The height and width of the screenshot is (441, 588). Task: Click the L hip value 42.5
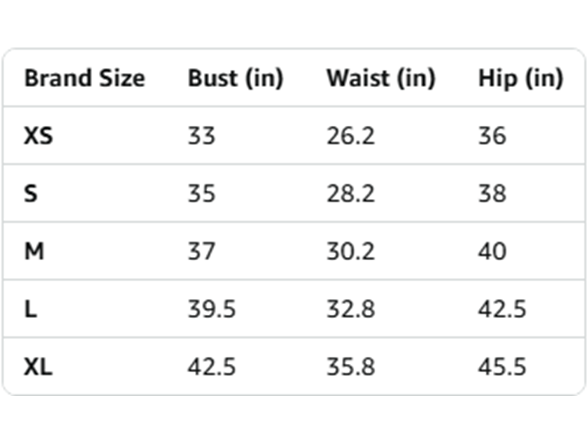[502, 309]
